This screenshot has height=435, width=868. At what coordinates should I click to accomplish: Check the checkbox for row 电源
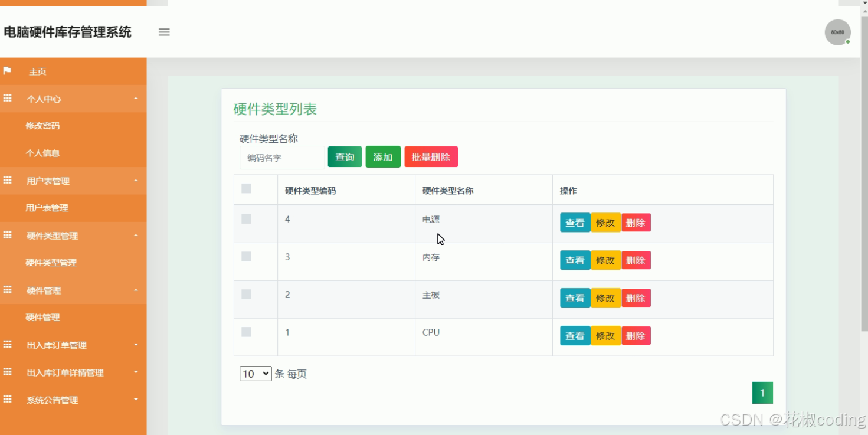point(247,219)
